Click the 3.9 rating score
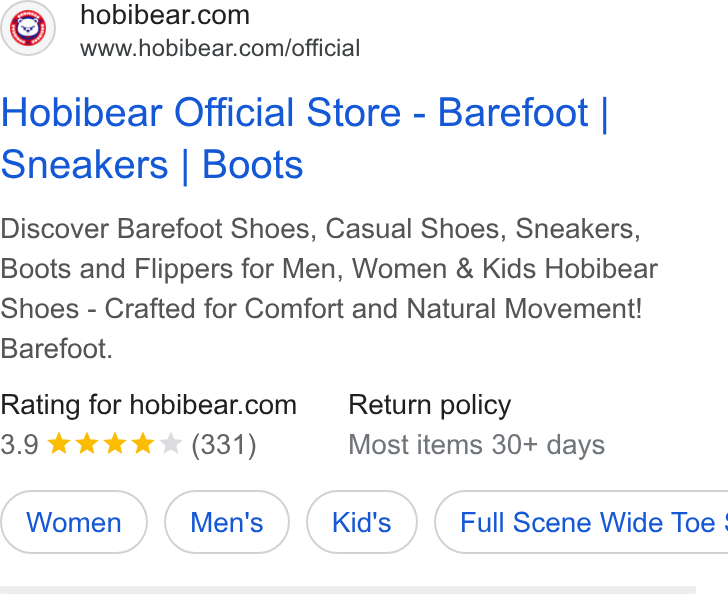Screen dimensions: 728x594 20,444
